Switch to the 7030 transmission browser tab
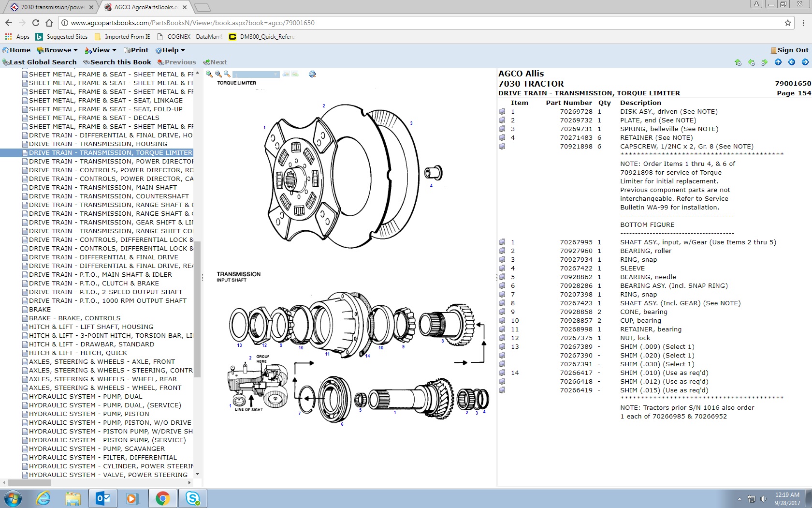The image size is (812, 508). [x=52, y=7]
